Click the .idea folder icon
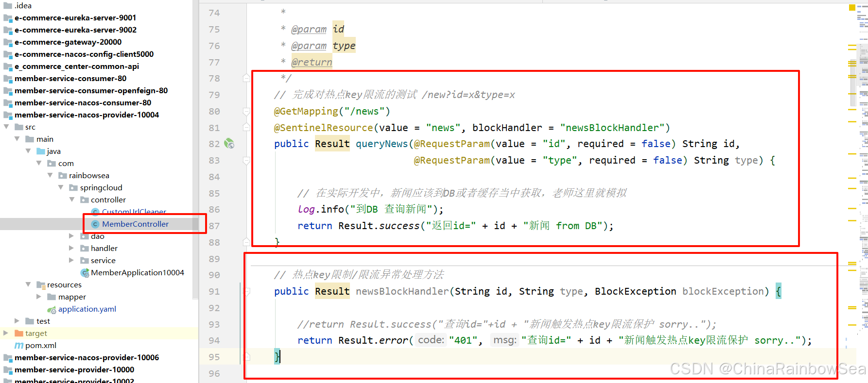The image size is (868, 383). (8, 6)
